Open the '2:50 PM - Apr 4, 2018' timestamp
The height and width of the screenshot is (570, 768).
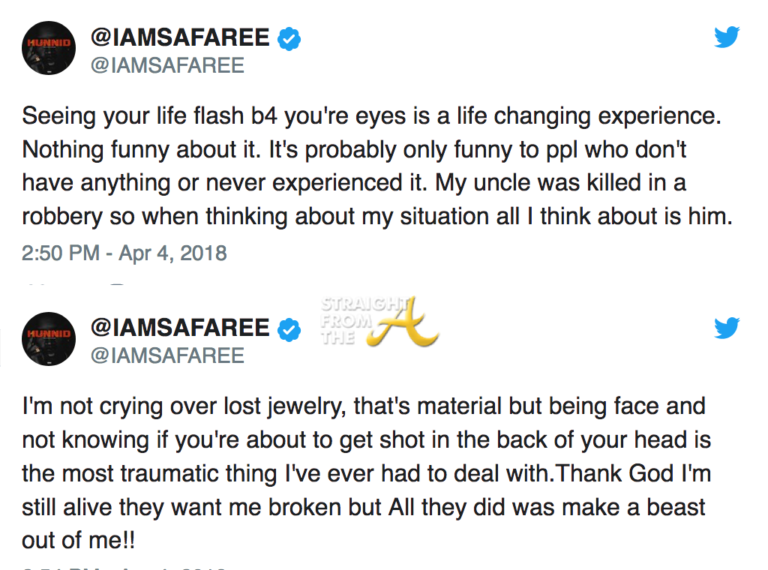coord(124,253)
